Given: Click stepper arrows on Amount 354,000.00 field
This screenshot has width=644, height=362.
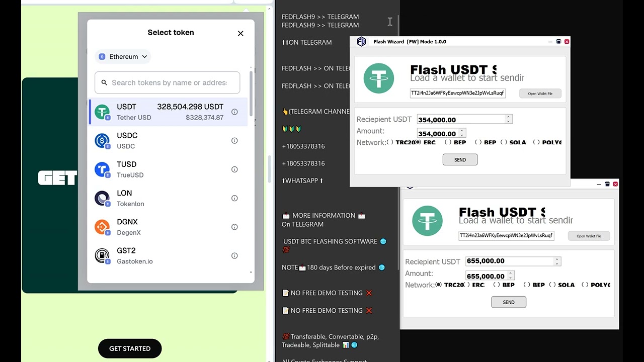Looking at the screenshot, I should pos(462,133).
